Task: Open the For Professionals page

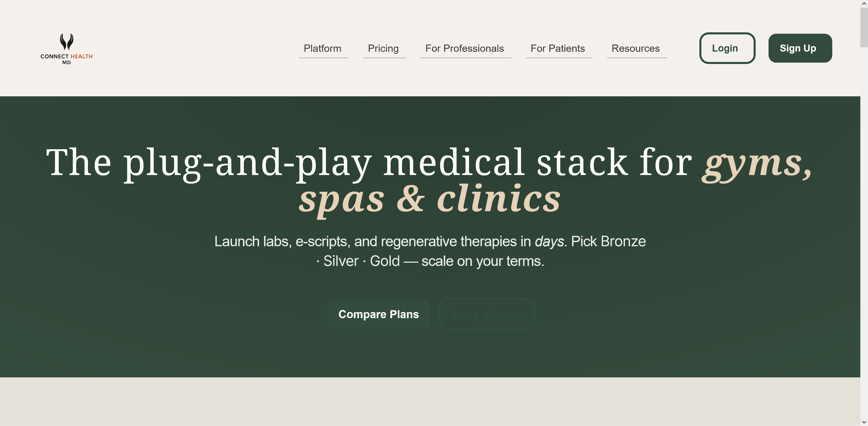Action: (x=465, y=48)
